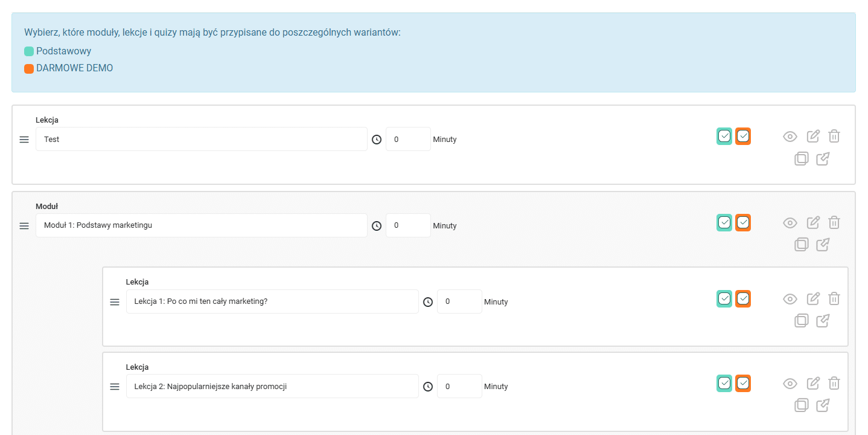Click the orange DARMOWE DEMO legend swatch
The width and height of the screenshot is (868, 435).
pos(29,68)
